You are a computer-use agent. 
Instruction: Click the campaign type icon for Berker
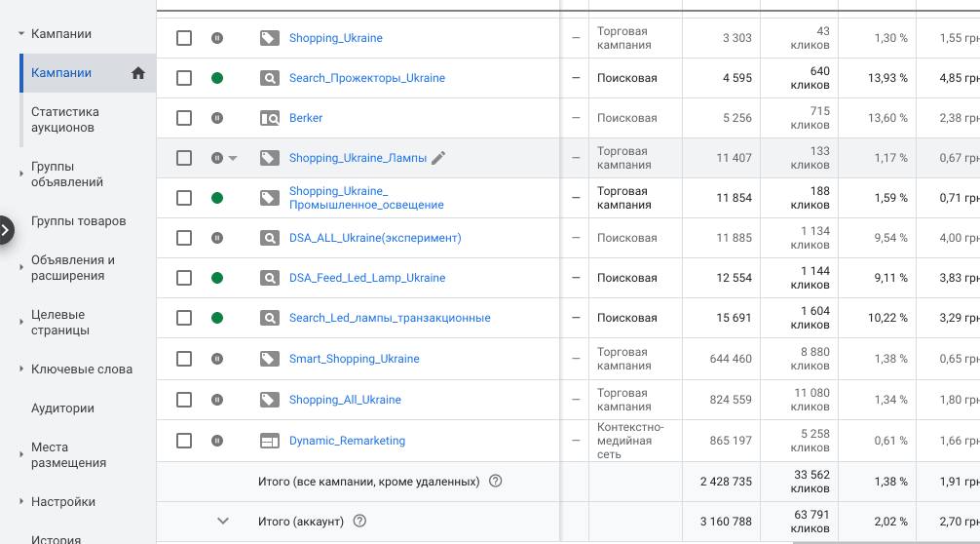270,118
